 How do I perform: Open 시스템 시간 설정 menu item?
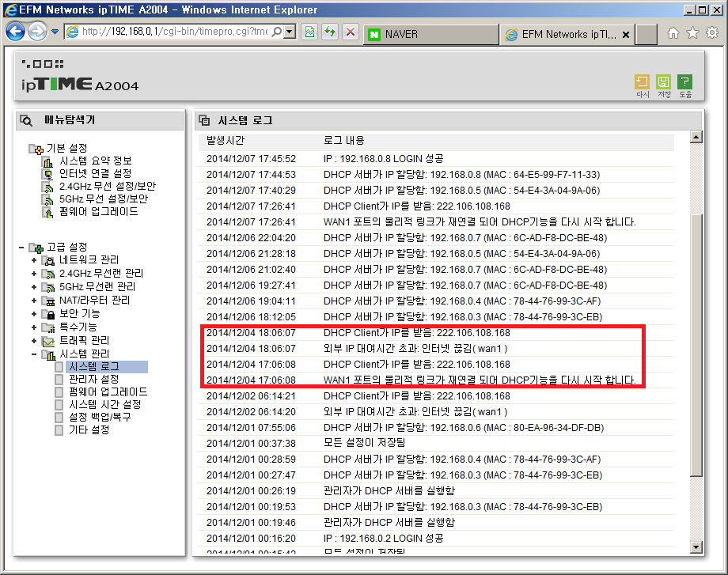click(x=105, y=405)
